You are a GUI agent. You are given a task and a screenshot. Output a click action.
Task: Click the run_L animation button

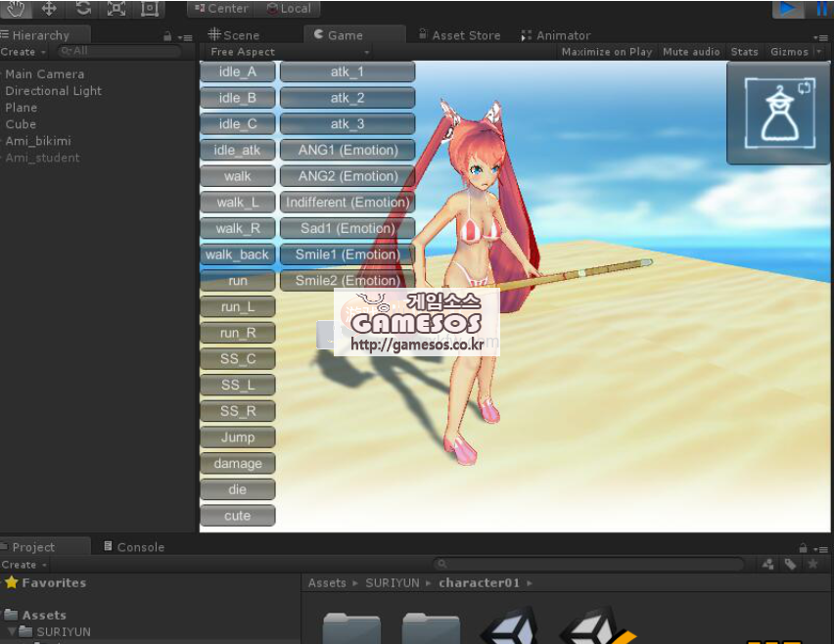point(238,307)
